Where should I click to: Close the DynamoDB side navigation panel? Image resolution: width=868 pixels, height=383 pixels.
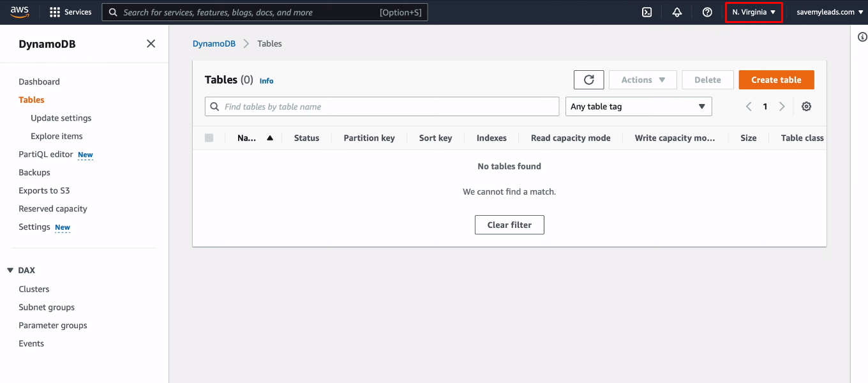[151, 43]
